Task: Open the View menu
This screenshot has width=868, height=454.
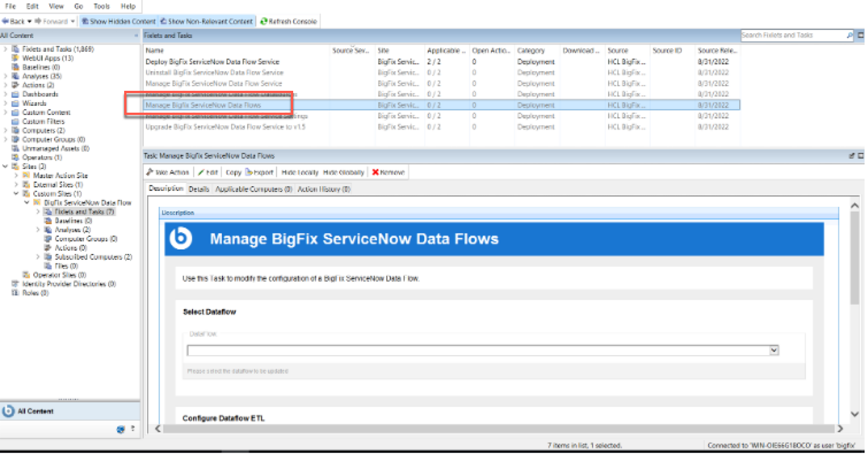Action: [56, 6]
